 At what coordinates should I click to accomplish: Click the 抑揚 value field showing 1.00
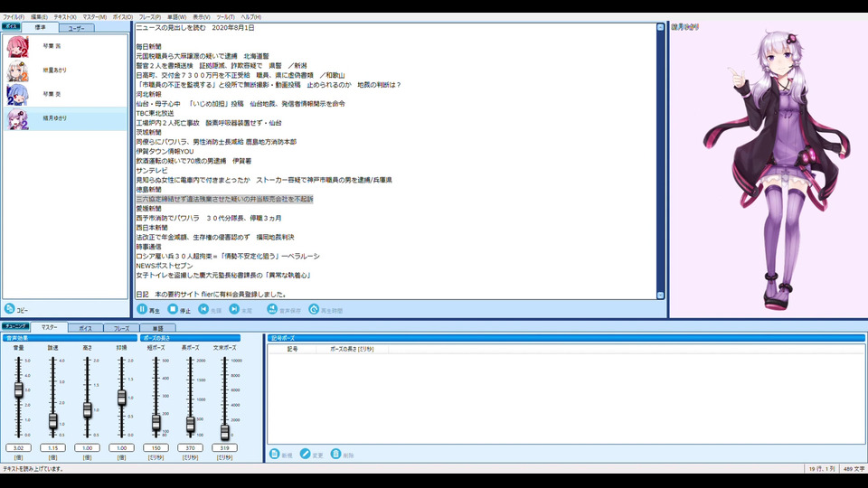pos(122,447)
